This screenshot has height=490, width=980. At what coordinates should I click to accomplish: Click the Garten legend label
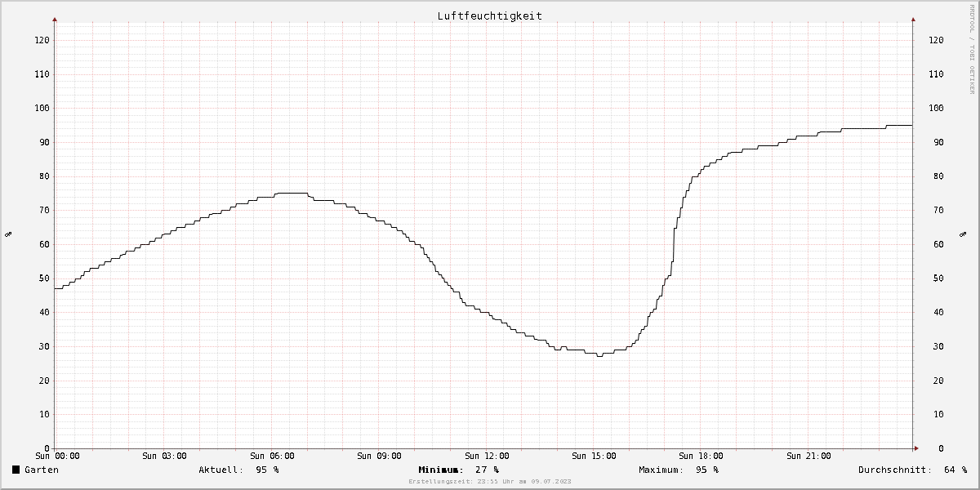pyautogui.click(x=42, y=470)
